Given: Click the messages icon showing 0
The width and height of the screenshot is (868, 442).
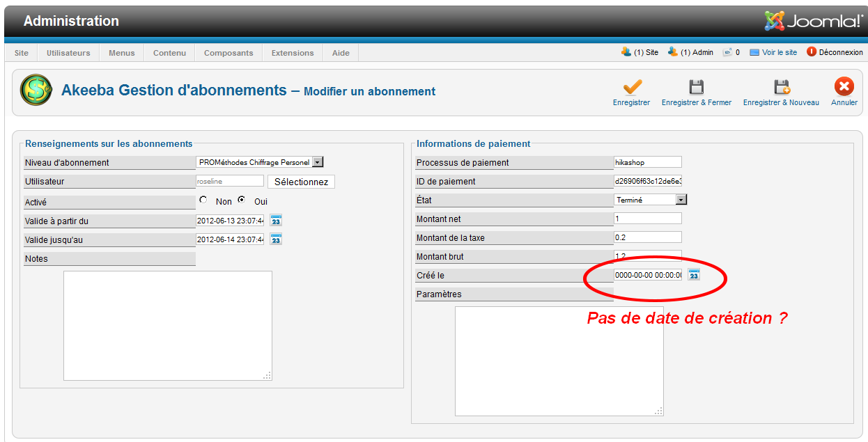Looking at the screenshot, I should pyautogui.click(x=731, y=52).
